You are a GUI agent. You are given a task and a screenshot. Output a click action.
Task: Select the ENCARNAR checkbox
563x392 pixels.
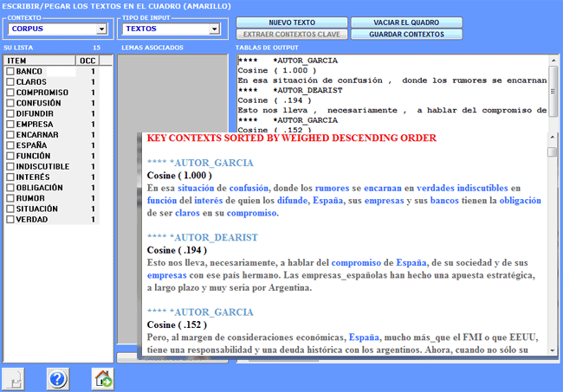10,135
